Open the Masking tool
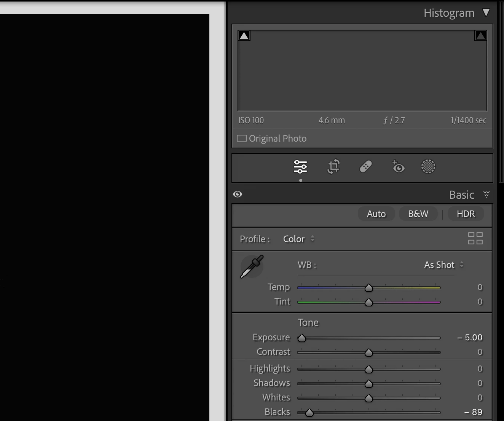 tap(428, 166)
